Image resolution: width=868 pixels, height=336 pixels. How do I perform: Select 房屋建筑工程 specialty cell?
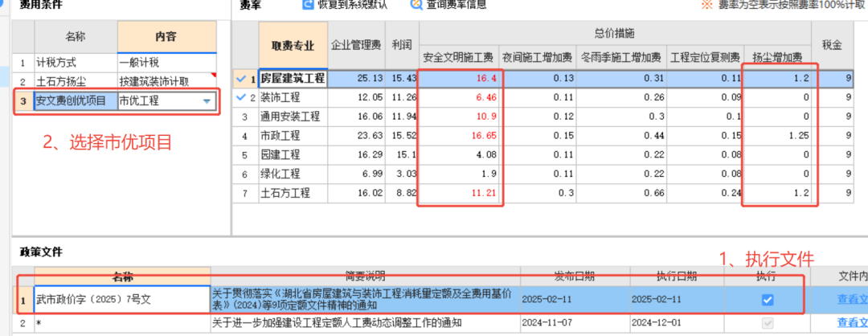[293, 79]
